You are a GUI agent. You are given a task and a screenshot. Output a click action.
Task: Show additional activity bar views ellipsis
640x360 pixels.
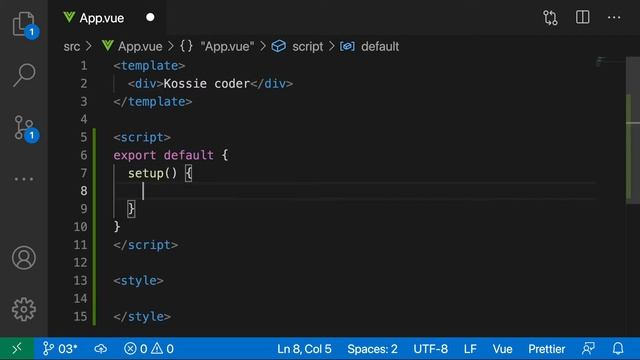point(24,179)
